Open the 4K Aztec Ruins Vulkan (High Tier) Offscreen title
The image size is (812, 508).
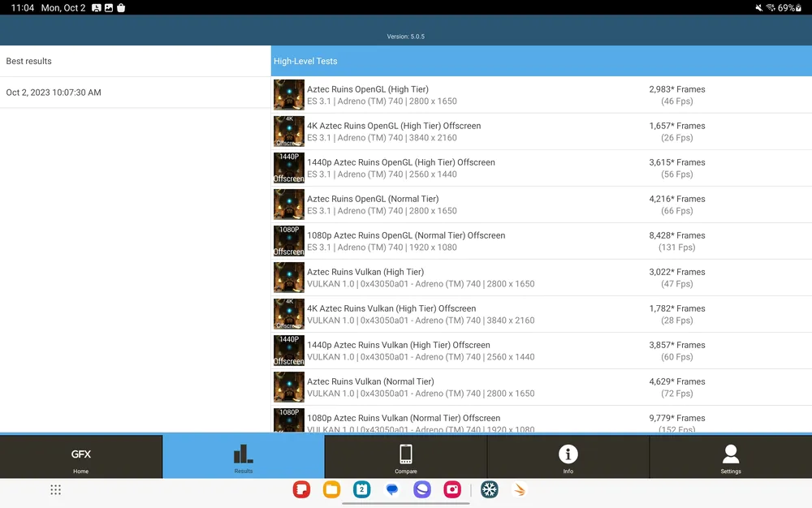click(391, 309)
